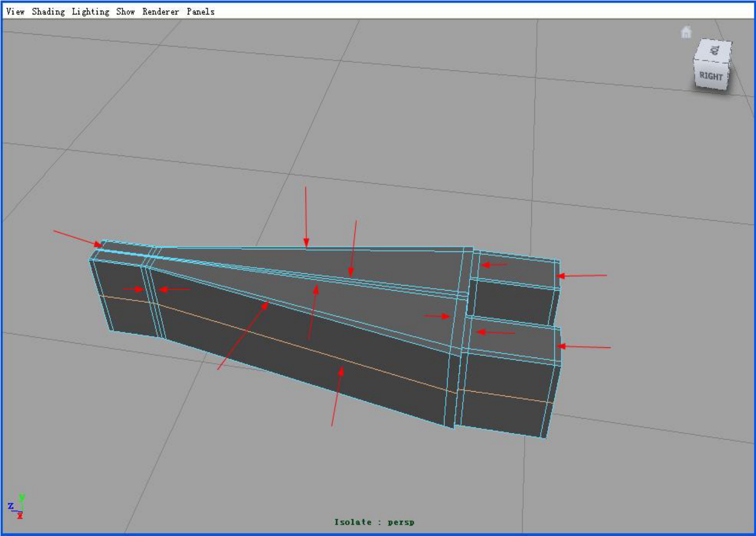
Task: Select the TOP face of the view cube
Action: click(714, 50)
